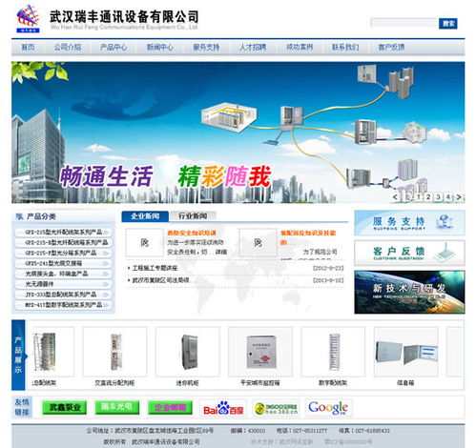Select banner slide number 4
This screenshot has height=448, width=476.
click(x=448, y=197)
